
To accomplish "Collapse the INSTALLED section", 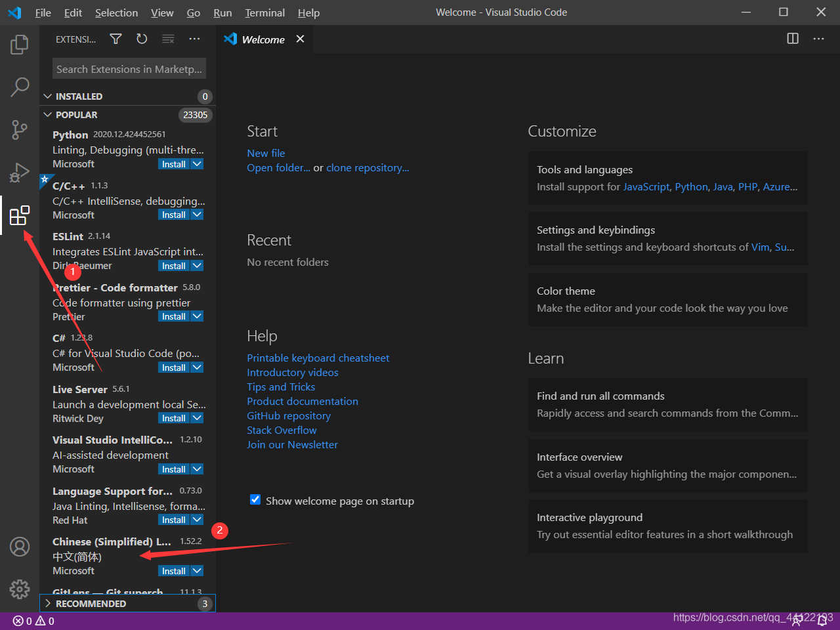I will pyautogui.click(x=127, y=96).
